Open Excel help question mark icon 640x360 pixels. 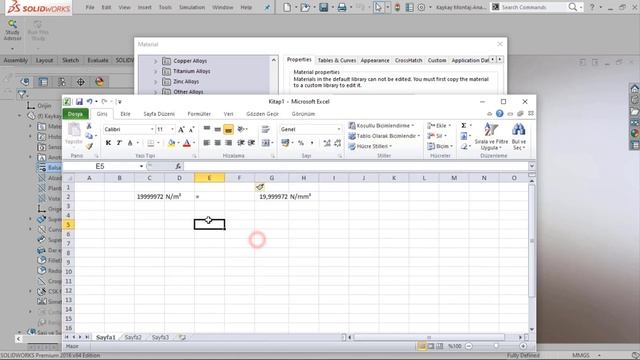tap(500, 114)
